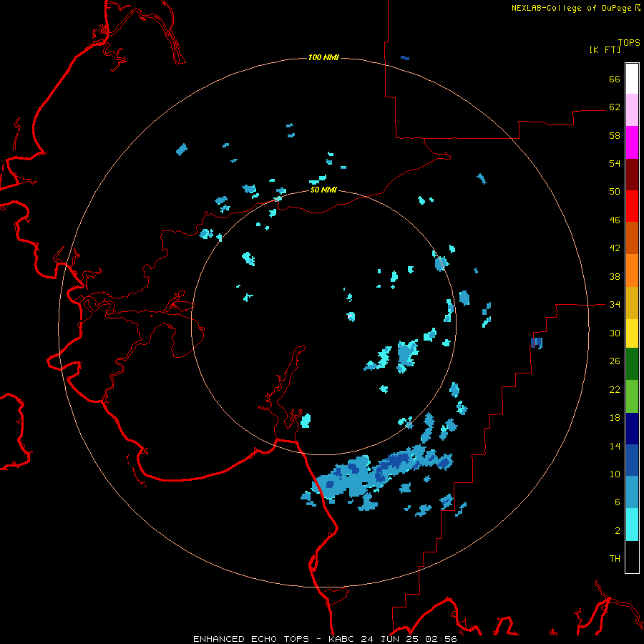This screenshot has width=644, height=644.
Task: Click the 6 legend value
Action: pyautogui.click(x=618, y=502)
